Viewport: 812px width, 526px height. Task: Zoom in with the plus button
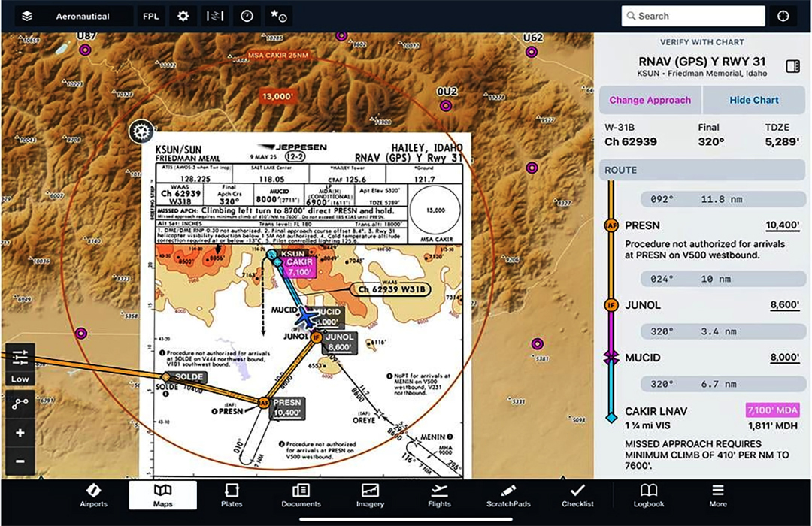click(x=20, y=433)
